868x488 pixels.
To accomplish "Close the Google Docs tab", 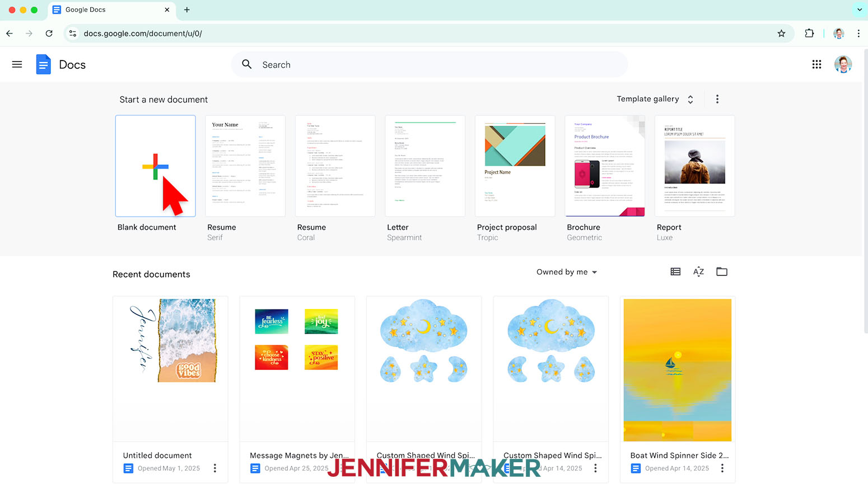I will point(167,10).
